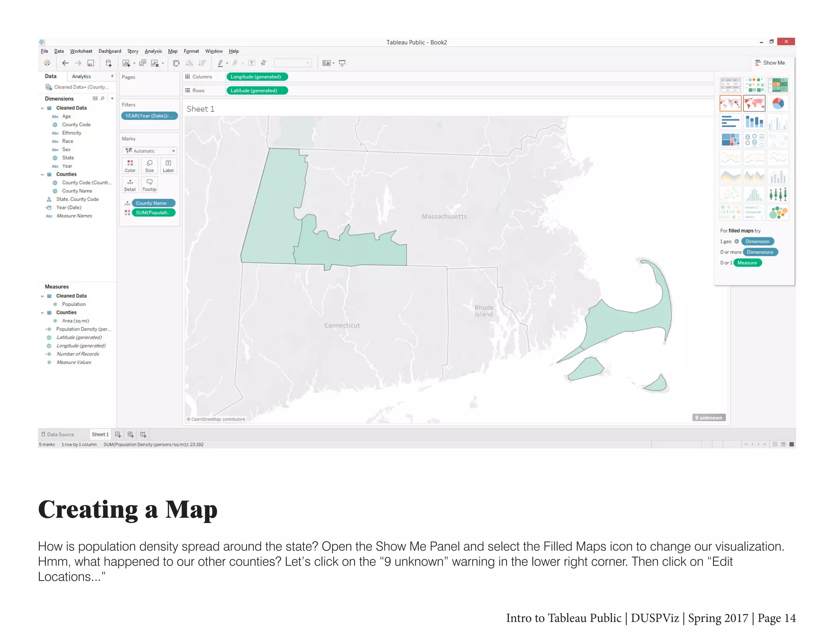Viewport: 834px width, 644px height.
Task: Click the New Story tab icon
Action: pyautogui.click(x=143, y=435)
